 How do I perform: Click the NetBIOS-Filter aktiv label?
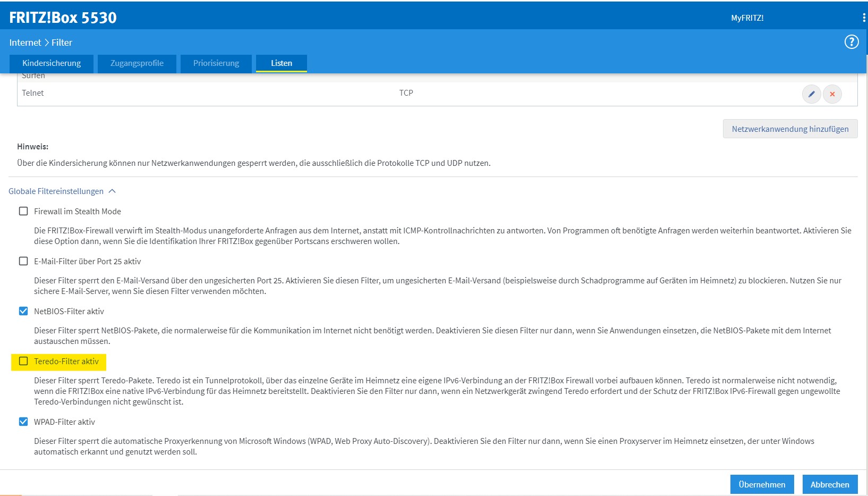coord(69,312)
